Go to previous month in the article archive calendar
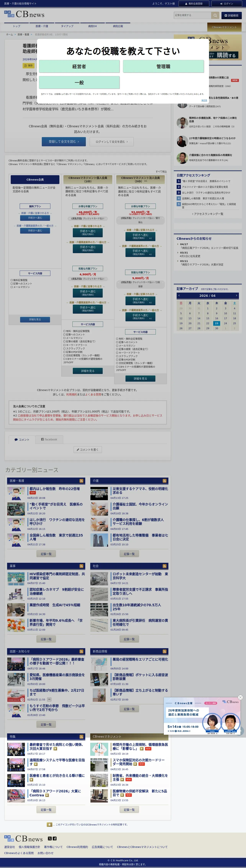This screenshot has height=868, width=246. click(179, 295)
